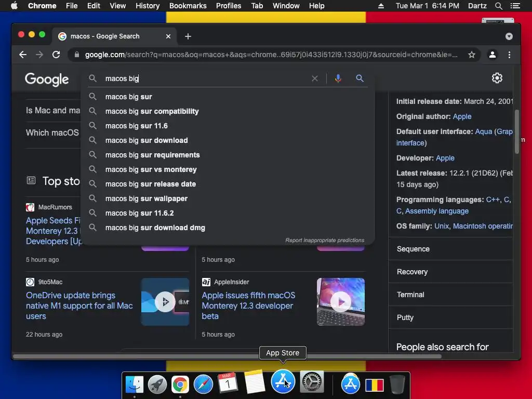Expand the 'Recovery' row
This screenshot has width=532, height=399.
451,272
